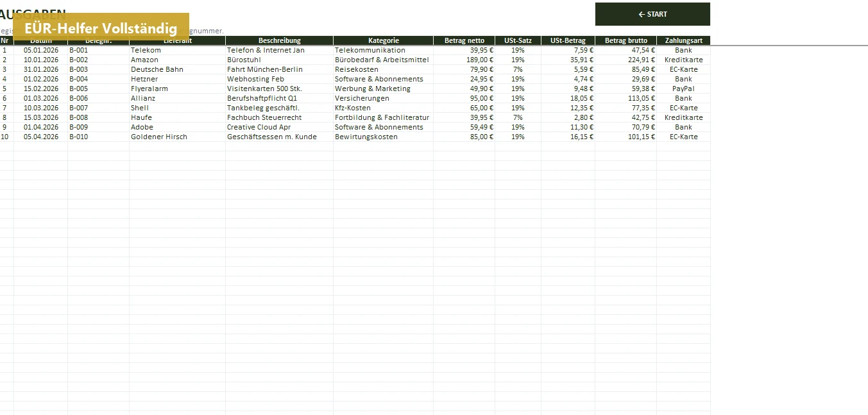Click the Haufe supplier cell
868x415 pixels.
pos(177,117)
